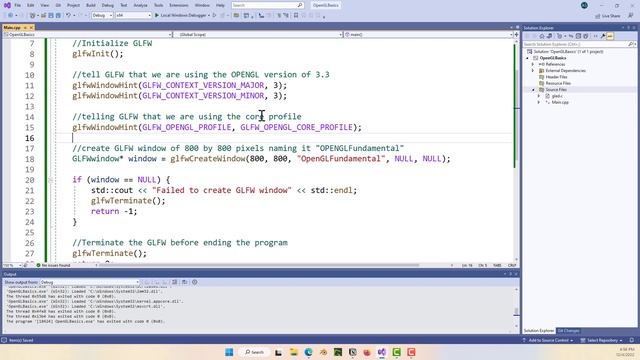Open the Edit menu
The width and height of the screenshot is (640, 360).
point(31,5)
